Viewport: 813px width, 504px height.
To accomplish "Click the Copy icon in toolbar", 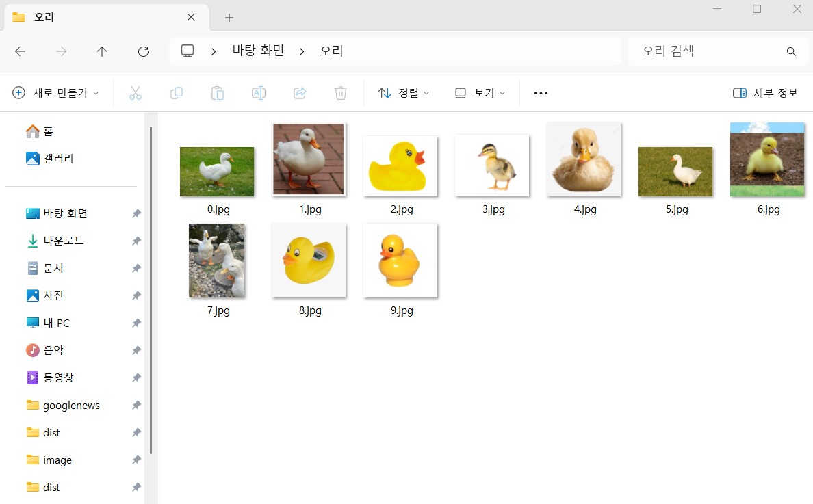I will pos(177,93).
